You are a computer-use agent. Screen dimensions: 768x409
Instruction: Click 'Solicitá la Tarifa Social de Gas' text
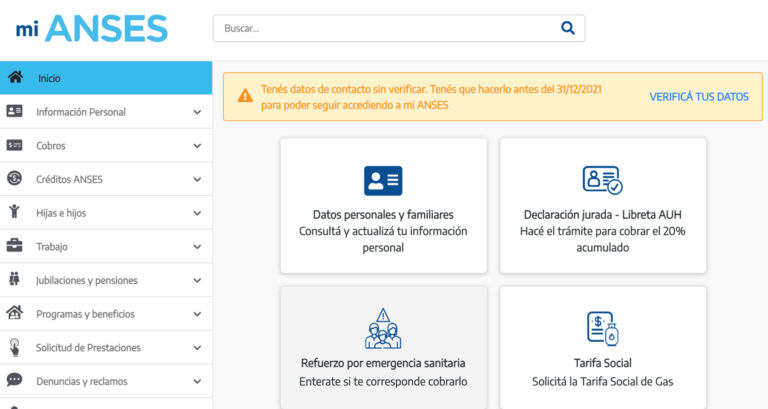tap(602, 382)
